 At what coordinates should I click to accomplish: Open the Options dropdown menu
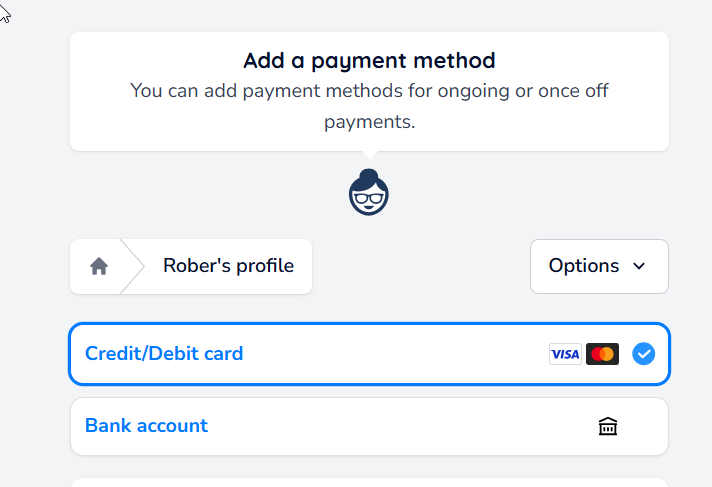tap(598, 266)
